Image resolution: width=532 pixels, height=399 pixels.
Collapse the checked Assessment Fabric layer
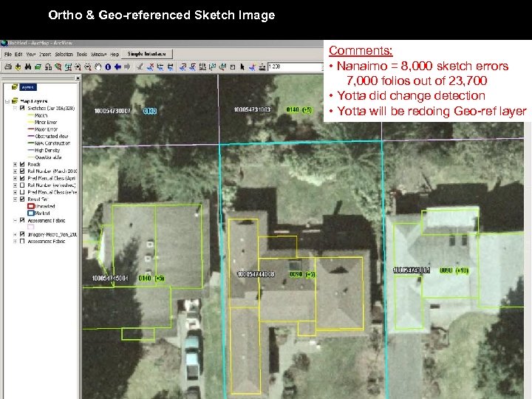click(15, 220)
